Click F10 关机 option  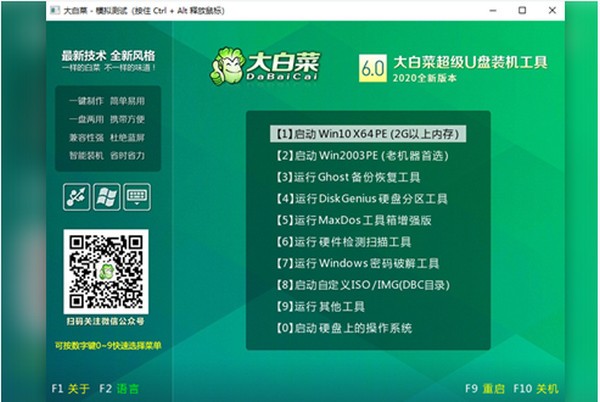point(536,389)
